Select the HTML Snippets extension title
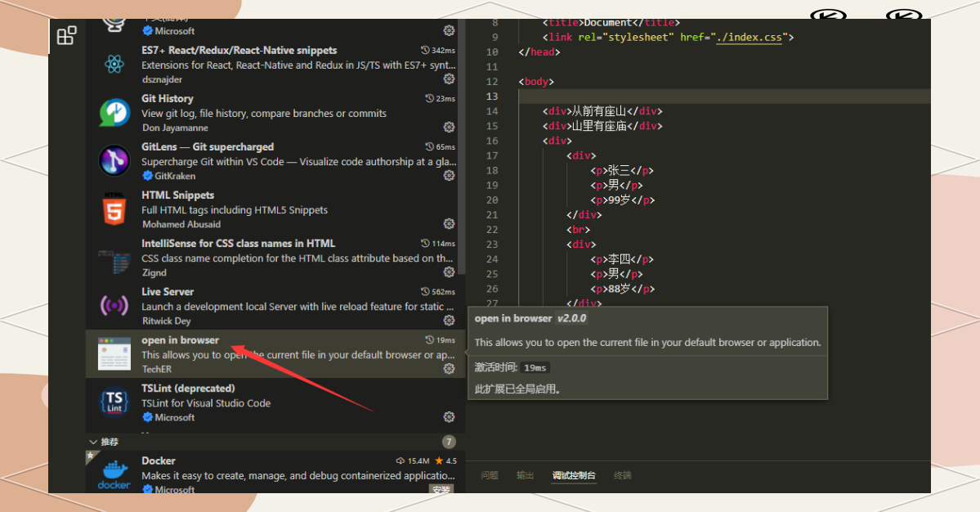The height and width of the screenshot is (512, 980). (x=177, y=195)
